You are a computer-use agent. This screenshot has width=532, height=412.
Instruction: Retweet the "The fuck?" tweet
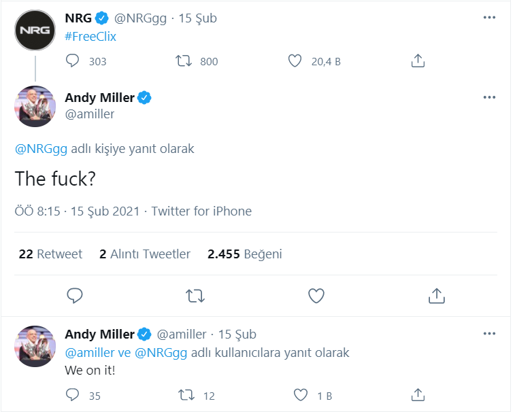coord(195,296)
